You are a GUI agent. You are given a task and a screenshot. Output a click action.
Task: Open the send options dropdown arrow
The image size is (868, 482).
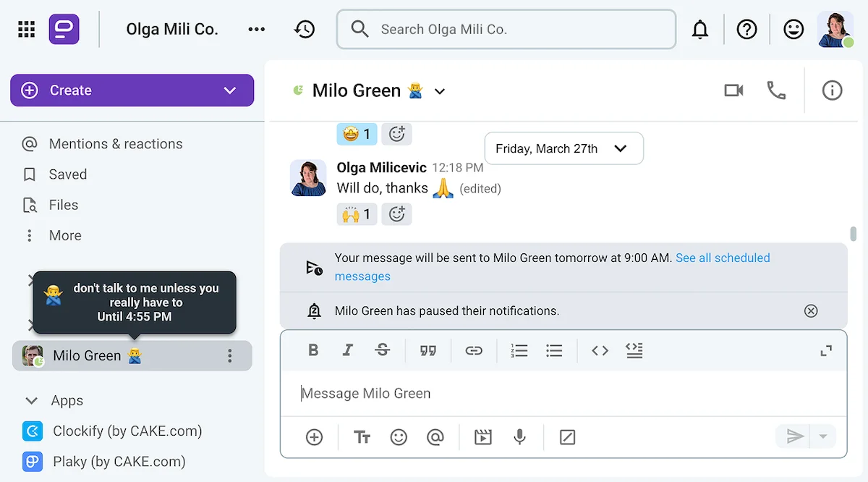pyautogui.click(x=822, y=436)
